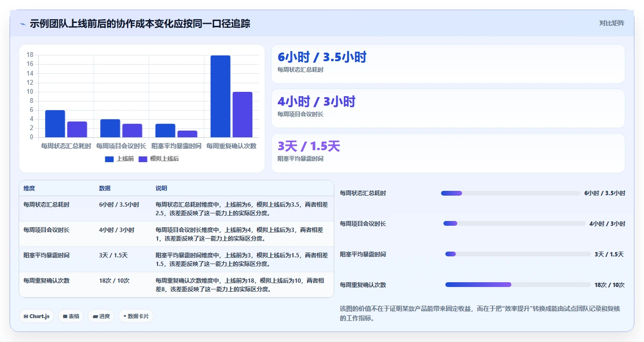
Task: Click the 模拟上线后 bar for 阻塞平均暴露时间
Action: (x=187, y=134)
